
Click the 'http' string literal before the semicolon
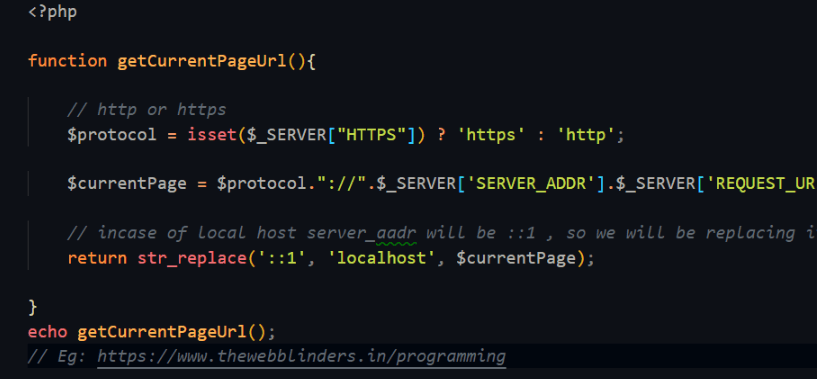pyautogui.click(x=586, y=135)
